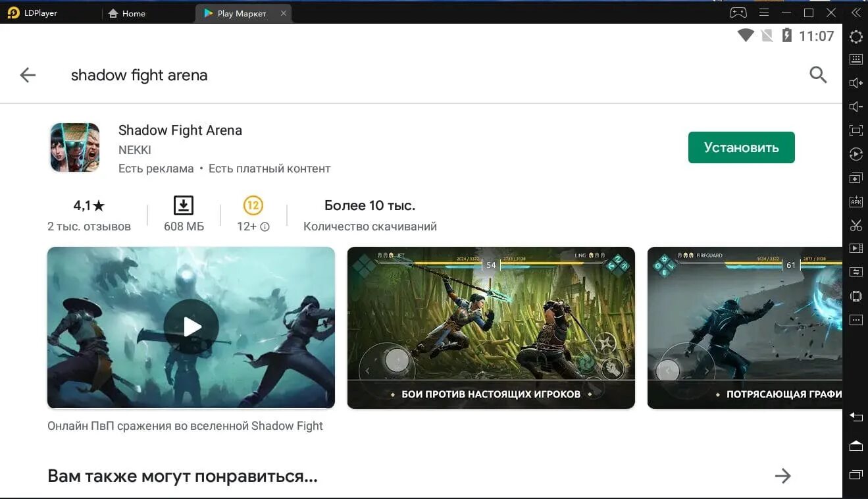Click the magnifier search icon
This screenshot has height=499, width=868.
818,75
